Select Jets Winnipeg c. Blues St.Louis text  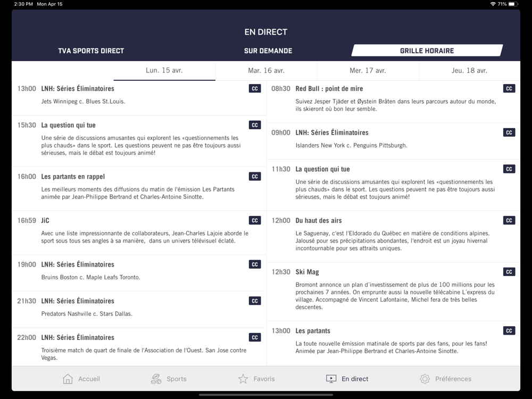[83, 102]
